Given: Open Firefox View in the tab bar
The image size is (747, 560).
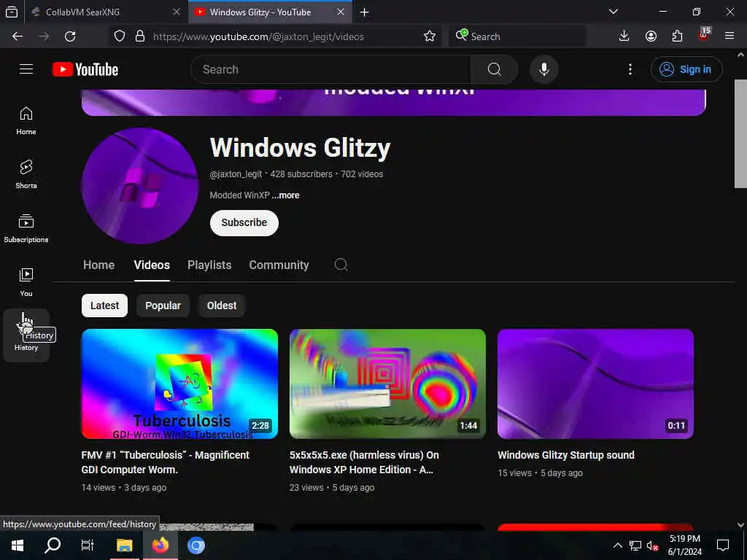Looking at the screenshot, I should point(12,12).
